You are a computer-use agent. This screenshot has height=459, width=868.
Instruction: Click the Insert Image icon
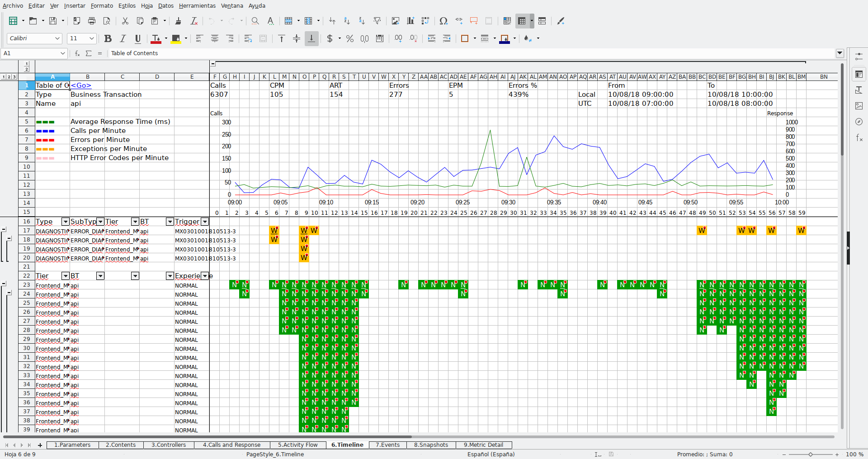396,21
